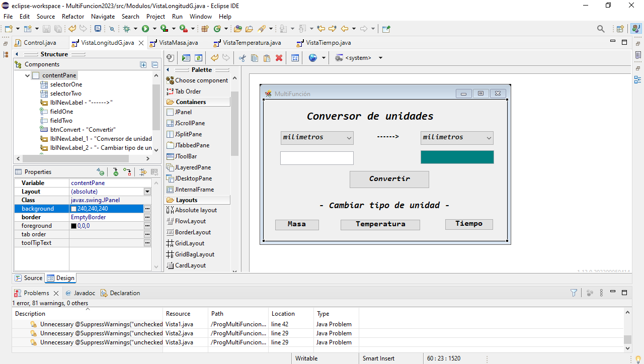
Task: Open the Run button dropdown arrow
Action: pyautogui.click(x=154, y=29)
